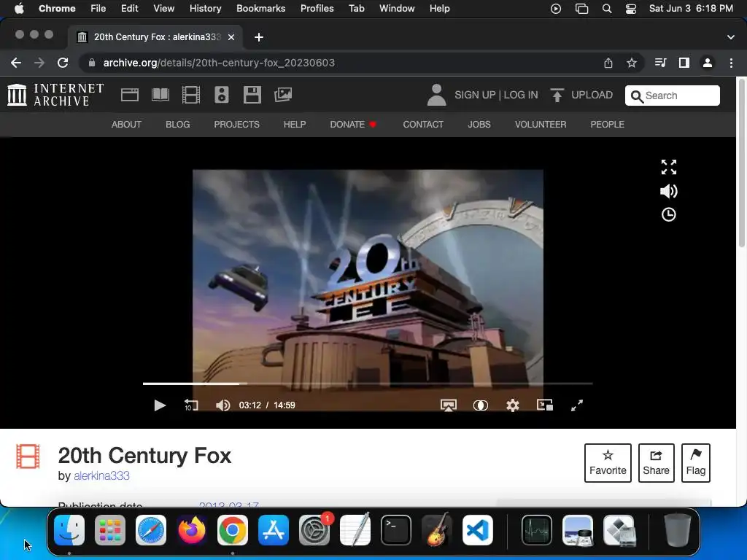Open the Texts book icon
This screenshot has height=560, width=747.
(160, 95)
